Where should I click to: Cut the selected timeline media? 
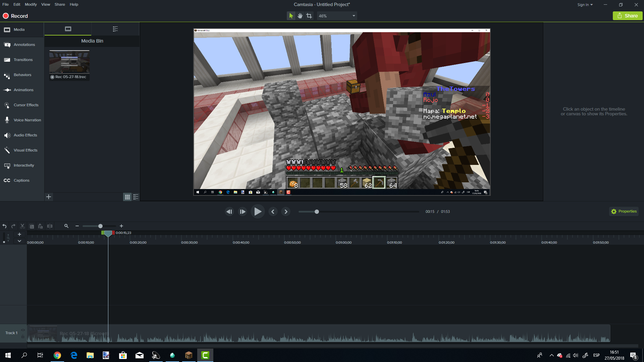click(x=22, y=226)
